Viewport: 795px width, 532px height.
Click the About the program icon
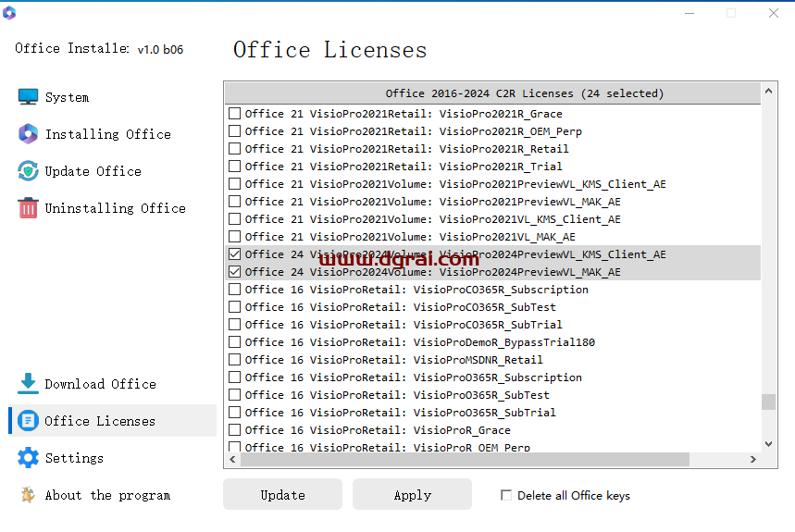28,494
